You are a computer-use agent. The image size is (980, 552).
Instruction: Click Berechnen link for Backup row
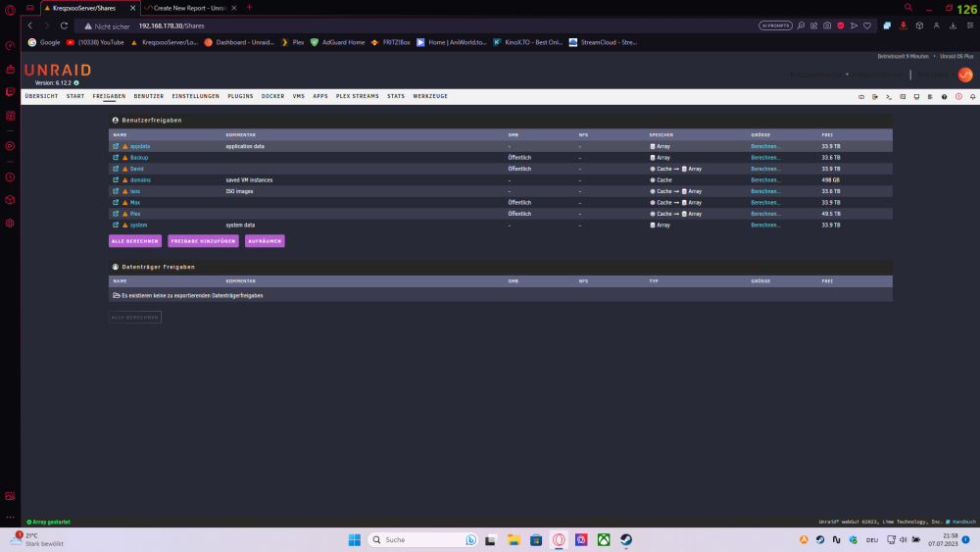[x=765, y=158]
